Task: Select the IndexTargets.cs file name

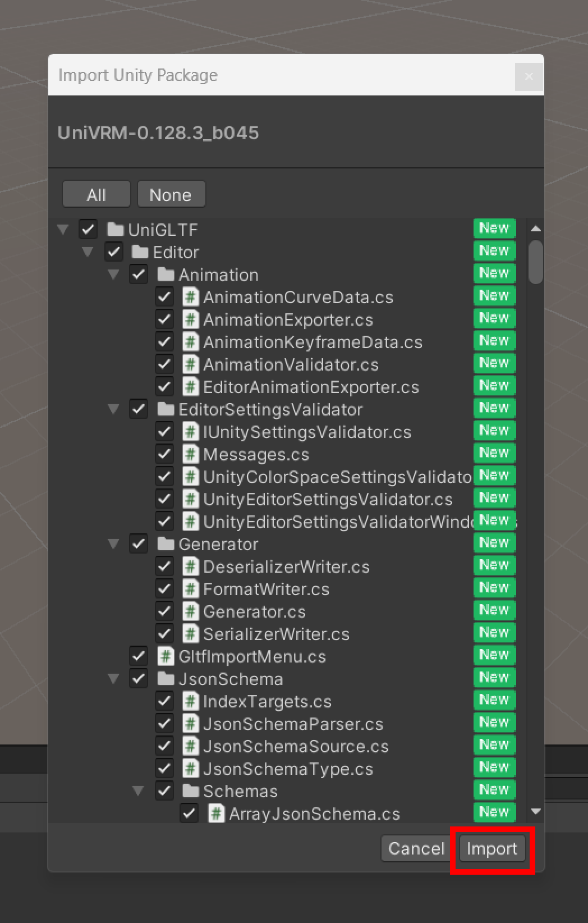Action: pyautogui.click(x=267, y=702)
